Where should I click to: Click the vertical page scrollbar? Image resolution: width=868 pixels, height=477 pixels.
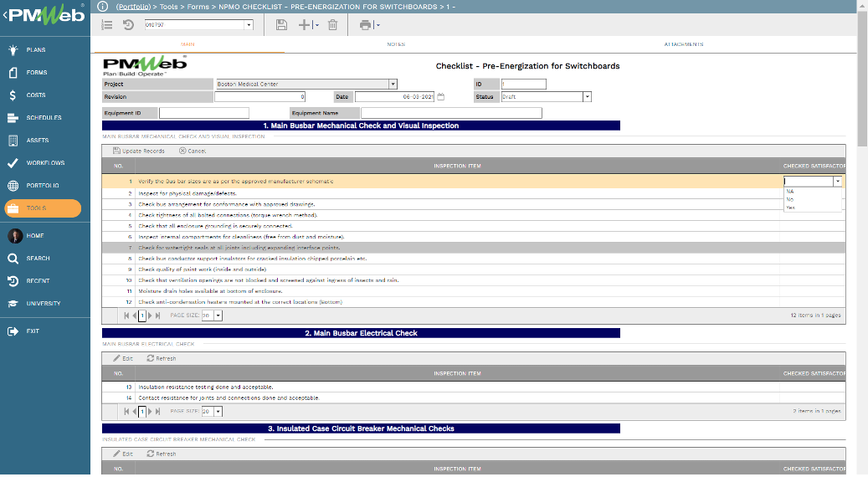click(x=862, y=78)
